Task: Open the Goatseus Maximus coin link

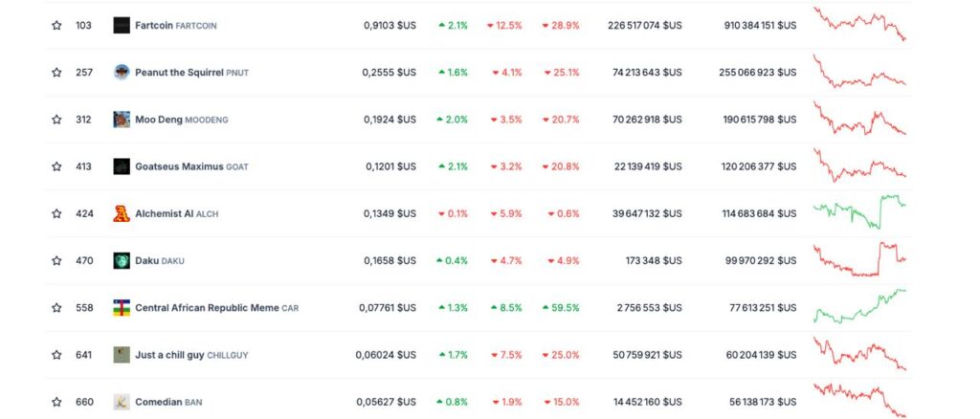Action: click(x=179, y=166)
